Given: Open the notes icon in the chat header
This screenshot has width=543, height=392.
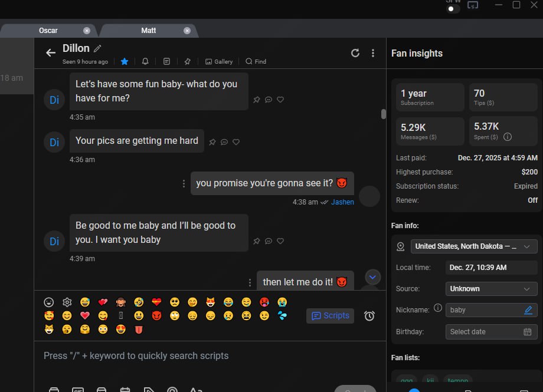Looking at the screenshot, I should click(166, 61).
